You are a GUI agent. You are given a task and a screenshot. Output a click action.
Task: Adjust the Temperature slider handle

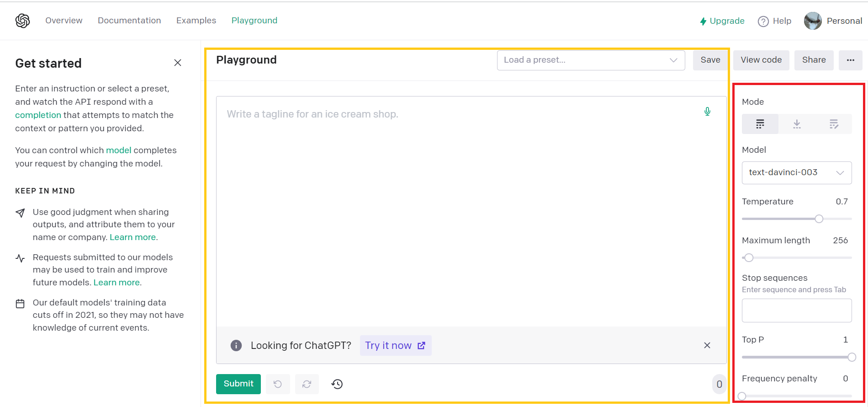819,219
